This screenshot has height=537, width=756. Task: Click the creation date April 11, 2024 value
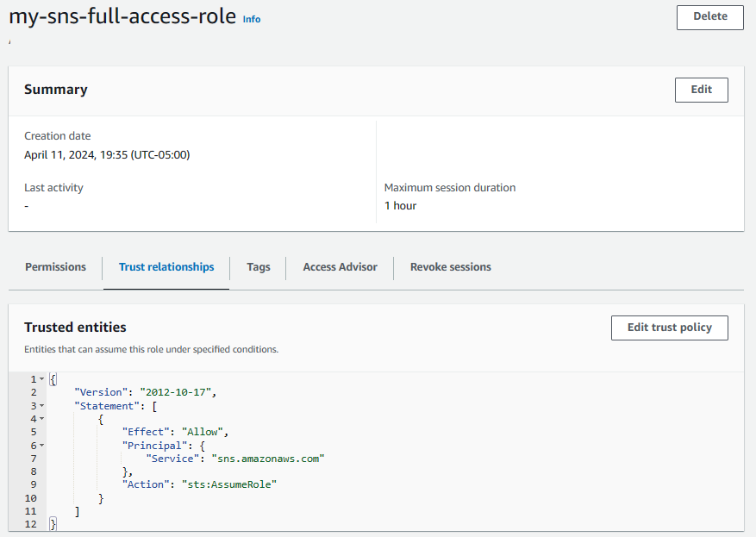(107, 155)
